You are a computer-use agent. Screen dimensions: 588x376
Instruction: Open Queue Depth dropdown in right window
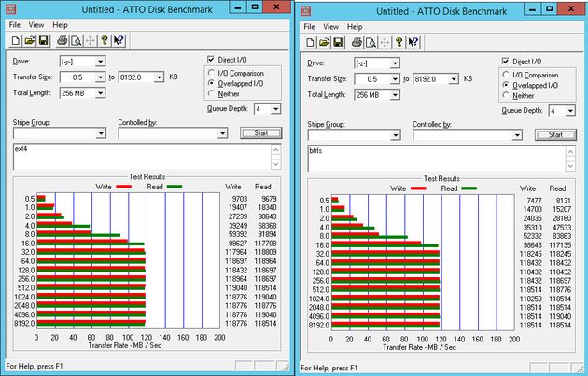(570, 111)
